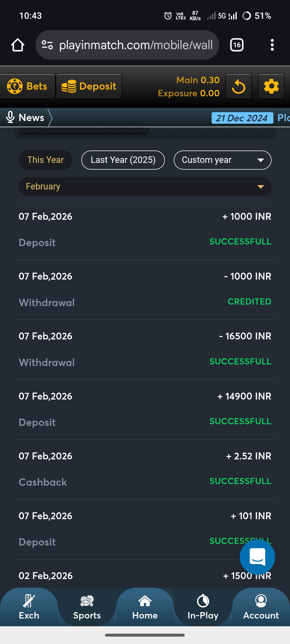
Task: Tap the browser home icon
Action: pos(18,45)
